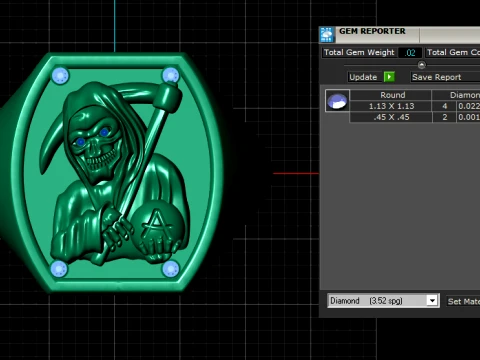The width and height of the screenshot is (480, 360).
Task: Select the .45 X .45 size cell
Action: 391,117
